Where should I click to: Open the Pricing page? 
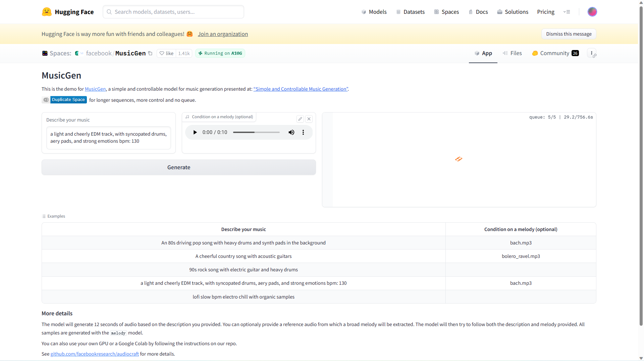click(546, 12)
